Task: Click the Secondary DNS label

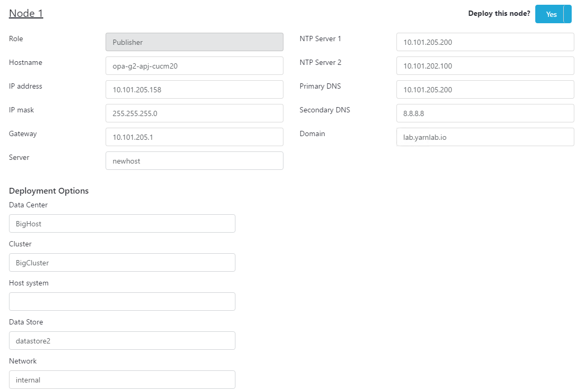Action: point(325,110)
